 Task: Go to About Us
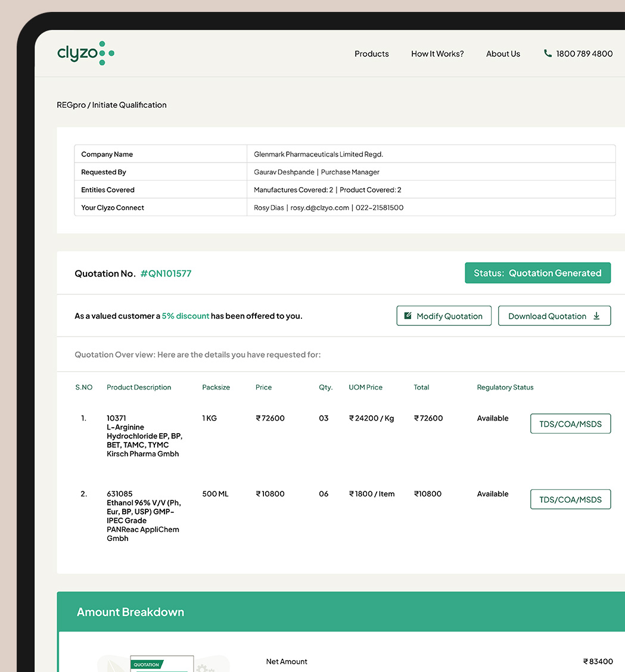pyautogui.click(x=503, y=54)
